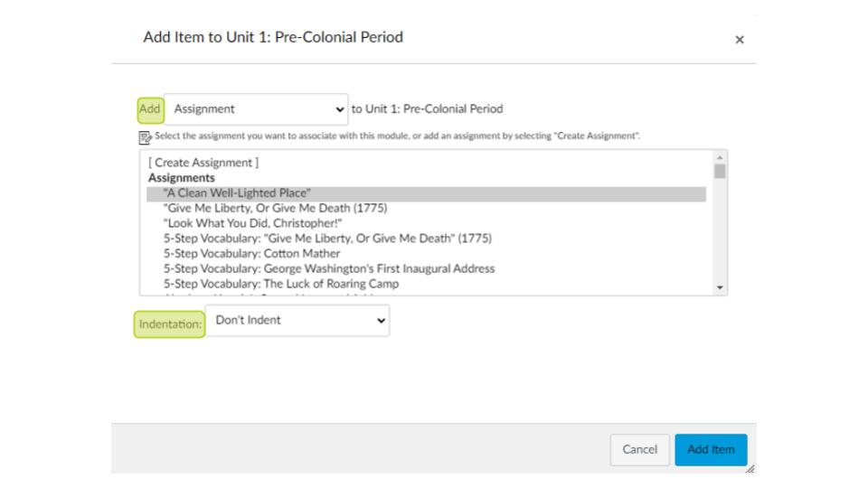Close the Add Item dialog

pyautogui.click(x=740, y=40)
